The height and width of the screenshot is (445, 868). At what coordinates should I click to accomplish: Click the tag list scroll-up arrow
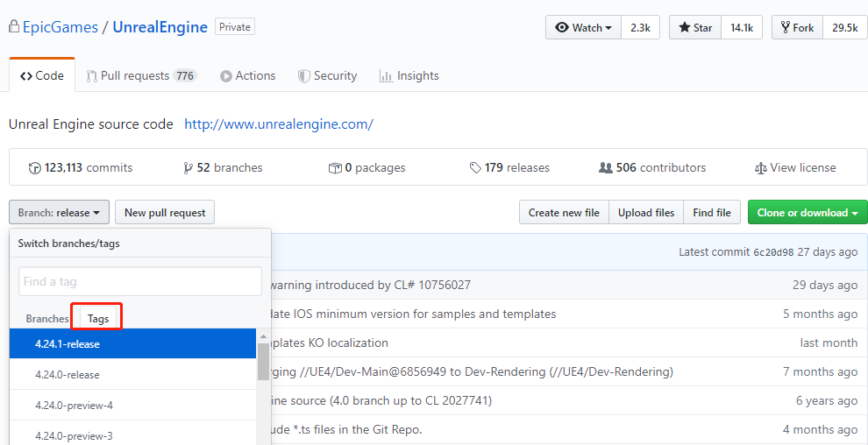[x=264, y=336]
